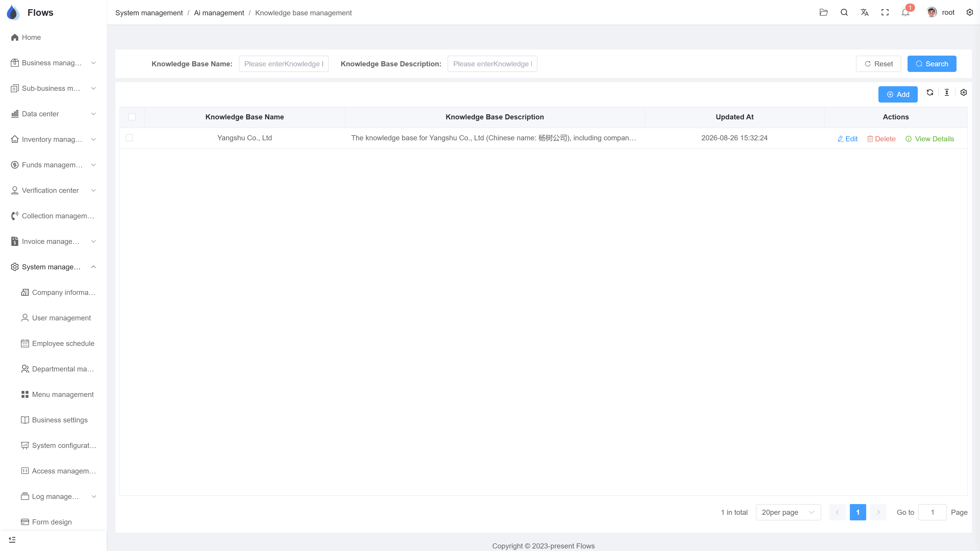Focus the Knowledge Base Name input

click(284, 64)
